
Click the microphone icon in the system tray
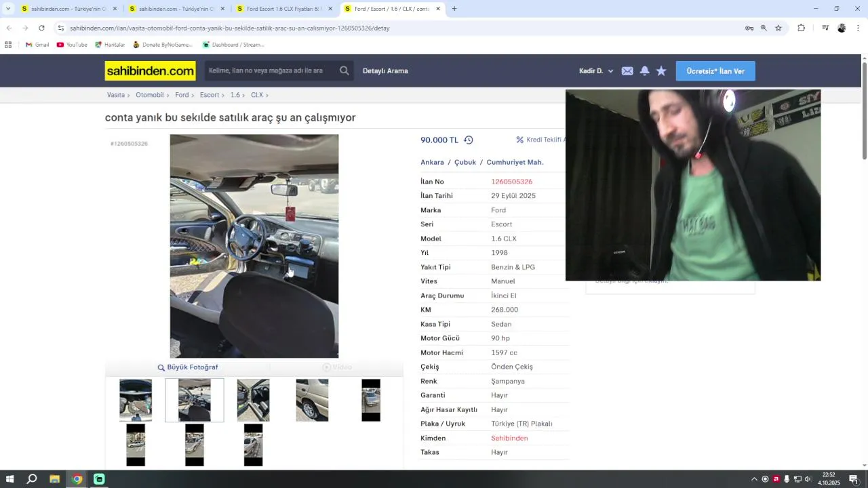[x=787, y=479]
